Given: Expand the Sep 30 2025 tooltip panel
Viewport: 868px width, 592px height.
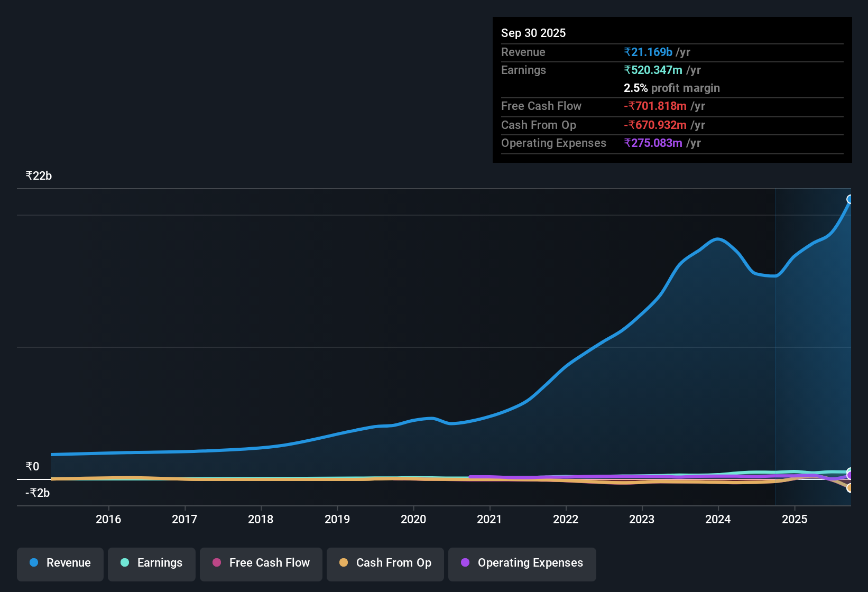Looking at the screenshot, I should [x=671, y=90].
